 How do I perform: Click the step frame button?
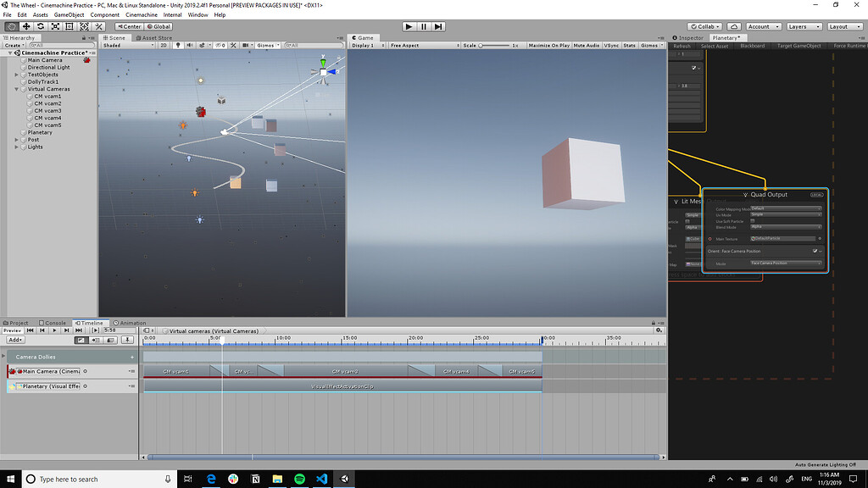point(438,25)
